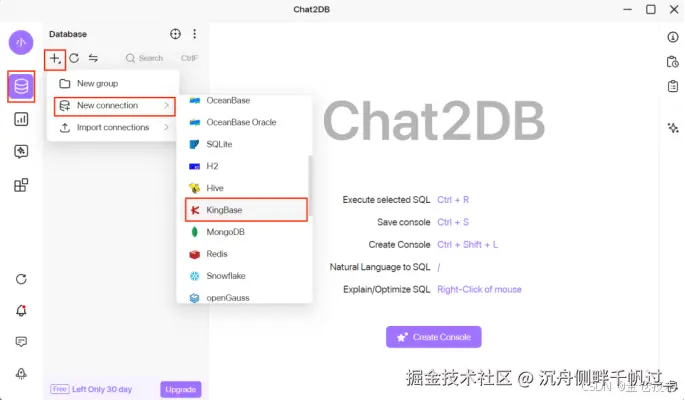Click the Ctrl + R shortcut text

point(453,200)
